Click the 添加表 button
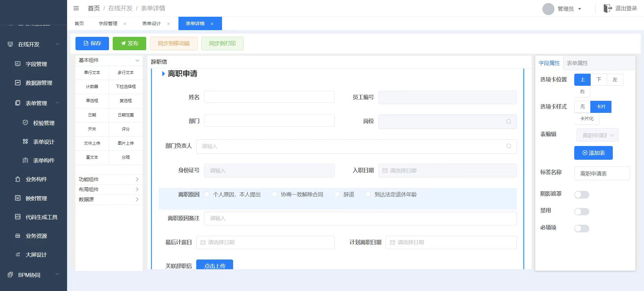The height and width of the screenshot is (291, 644). click(593, 153)
